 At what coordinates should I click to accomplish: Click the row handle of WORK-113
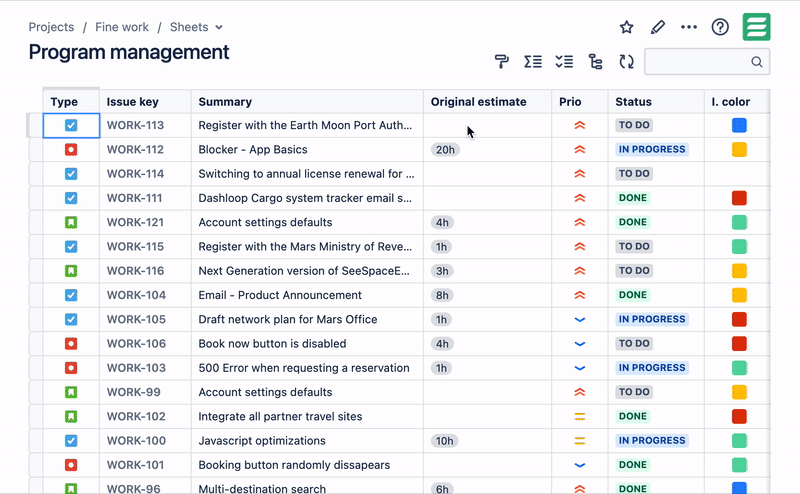pyautogui.click(x=34, y=126)
